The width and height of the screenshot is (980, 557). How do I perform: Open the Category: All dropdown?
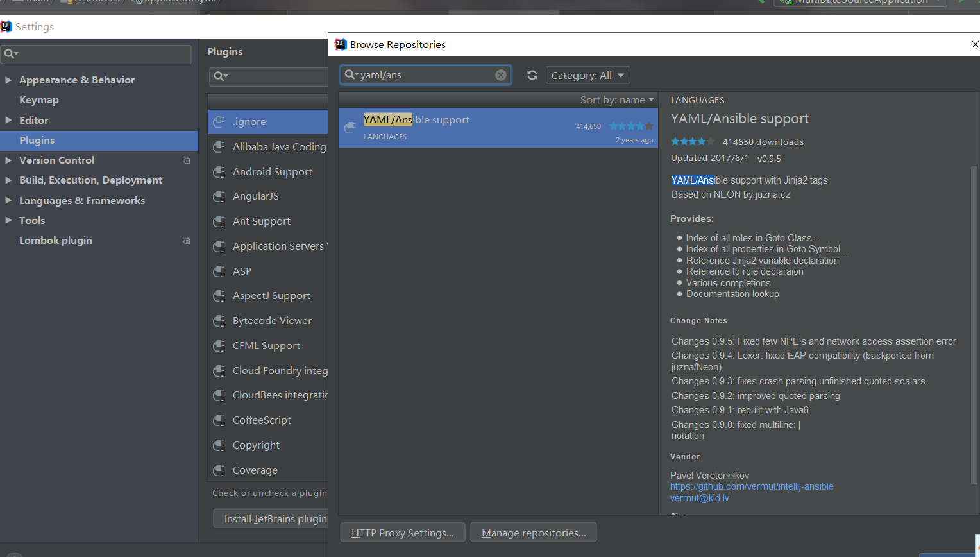tap(587, 75)
